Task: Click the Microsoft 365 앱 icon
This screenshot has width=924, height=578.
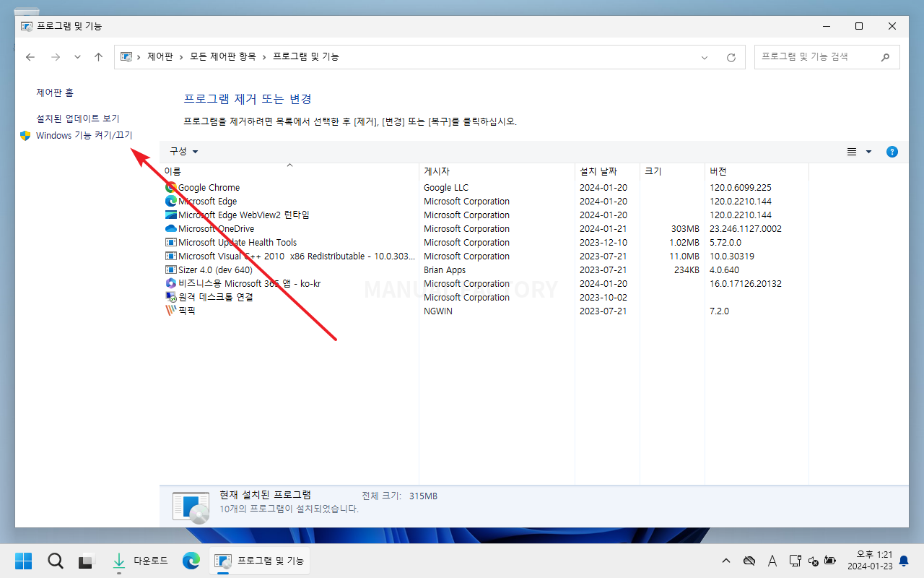Action: tap(171, 284)
